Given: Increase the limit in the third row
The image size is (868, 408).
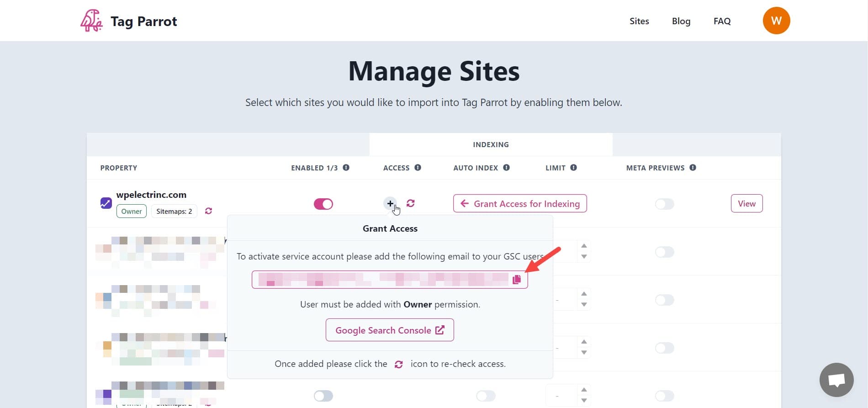Looking at the screenshot, I should click(584, 294).
